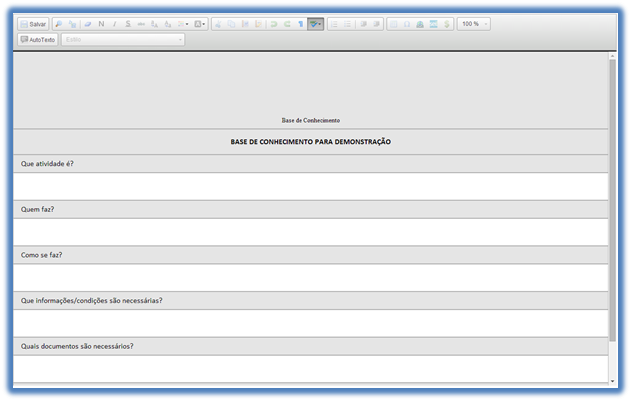This screenshot has width=631, height=401.
Task: Toggle underline (S) formatting
Action: [128, 23]
